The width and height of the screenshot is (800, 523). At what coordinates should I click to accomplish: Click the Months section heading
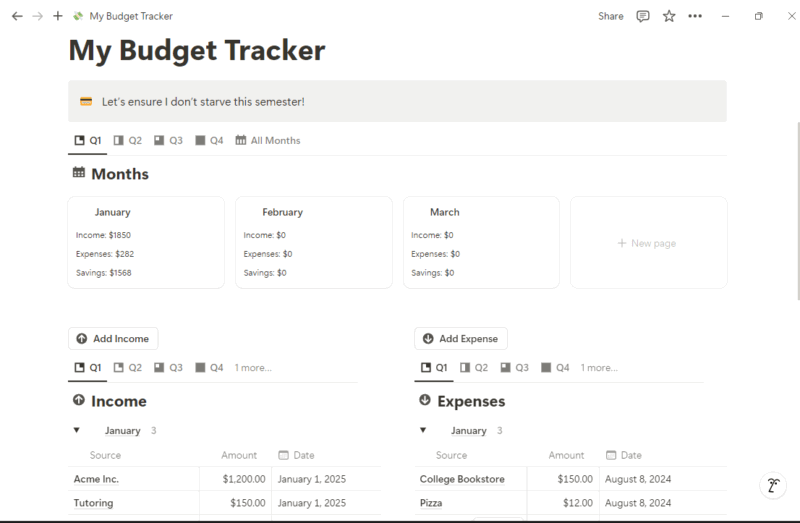(x=120, y=174)
